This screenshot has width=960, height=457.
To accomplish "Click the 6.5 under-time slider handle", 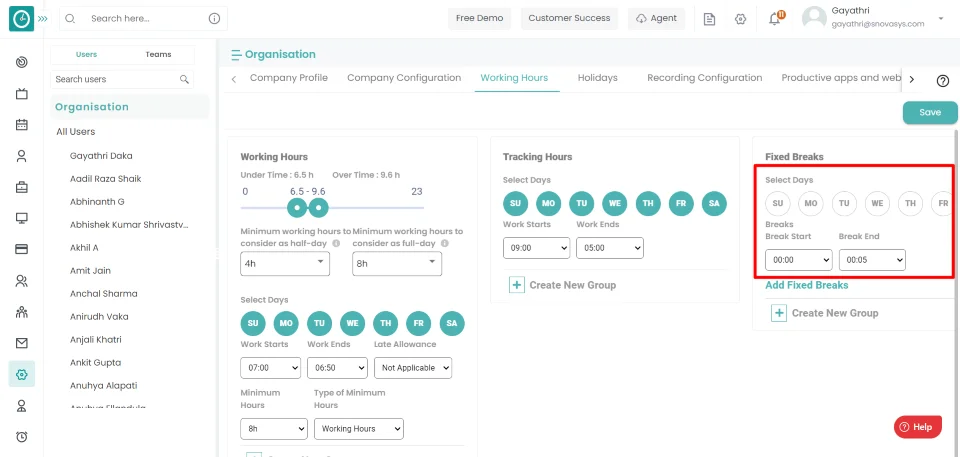I will point(297,208).
